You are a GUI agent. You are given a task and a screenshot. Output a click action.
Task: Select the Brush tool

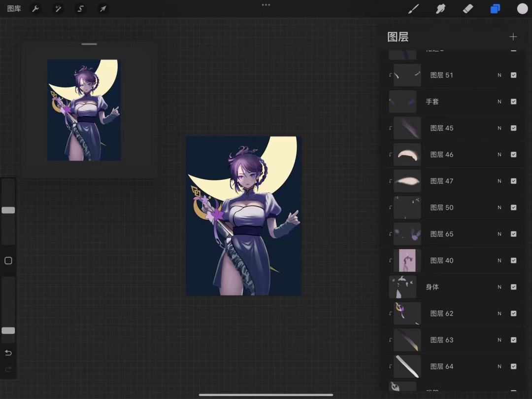pyautogui.click(x=414, y=8)
